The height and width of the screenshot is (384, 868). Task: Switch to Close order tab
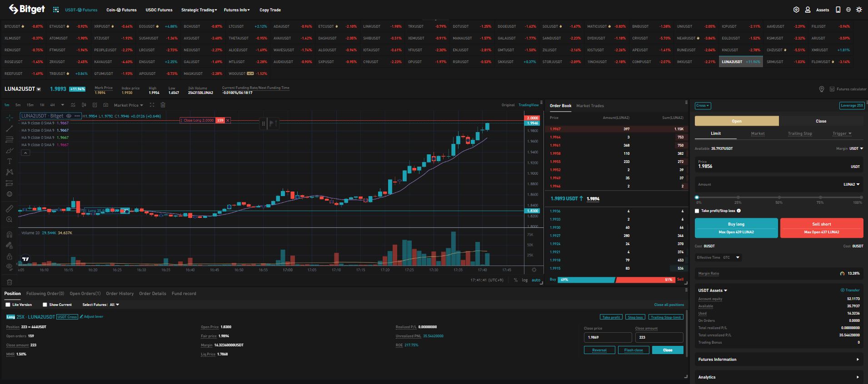(x=821, y=121)
